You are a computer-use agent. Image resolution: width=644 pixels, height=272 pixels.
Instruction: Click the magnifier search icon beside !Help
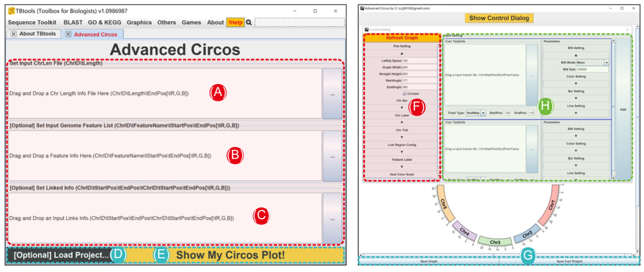pyautogui.click(x=249, y=23)
